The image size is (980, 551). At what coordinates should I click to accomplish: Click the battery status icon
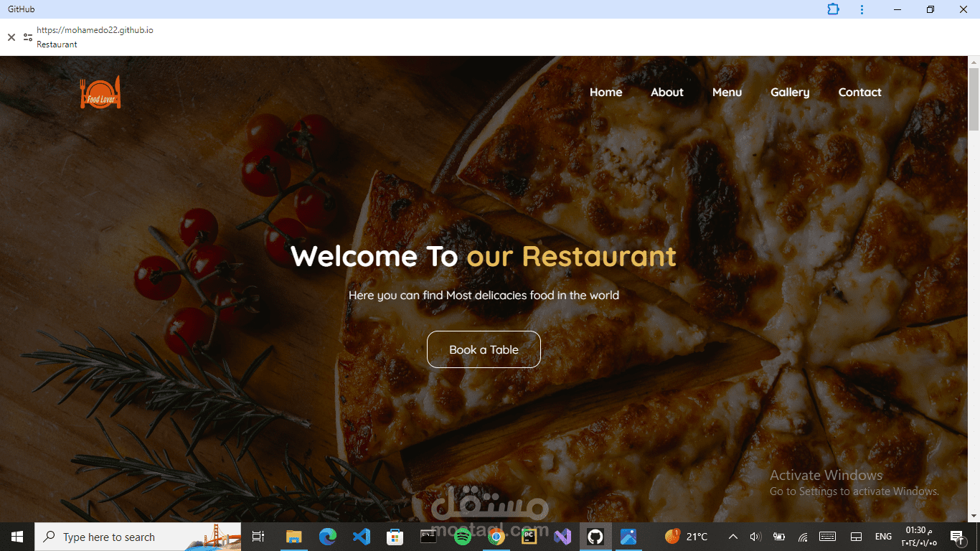click(779, 537)
